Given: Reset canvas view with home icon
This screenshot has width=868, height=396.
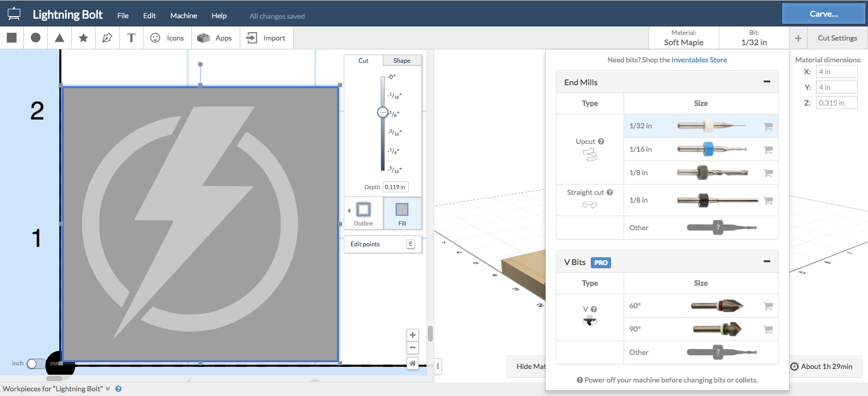Looking at the screenshot, I should coord(412,363).
